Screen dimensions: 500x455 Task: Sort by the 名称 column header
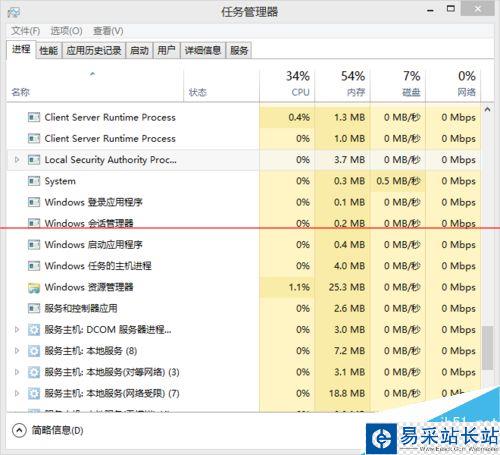point(95,85)
